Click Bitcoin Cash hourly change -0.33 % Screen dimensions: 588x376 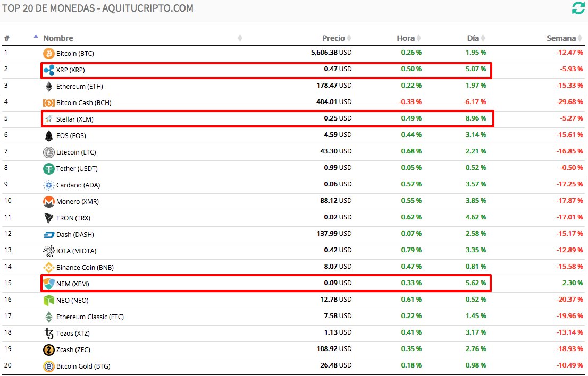pos(410,102)
